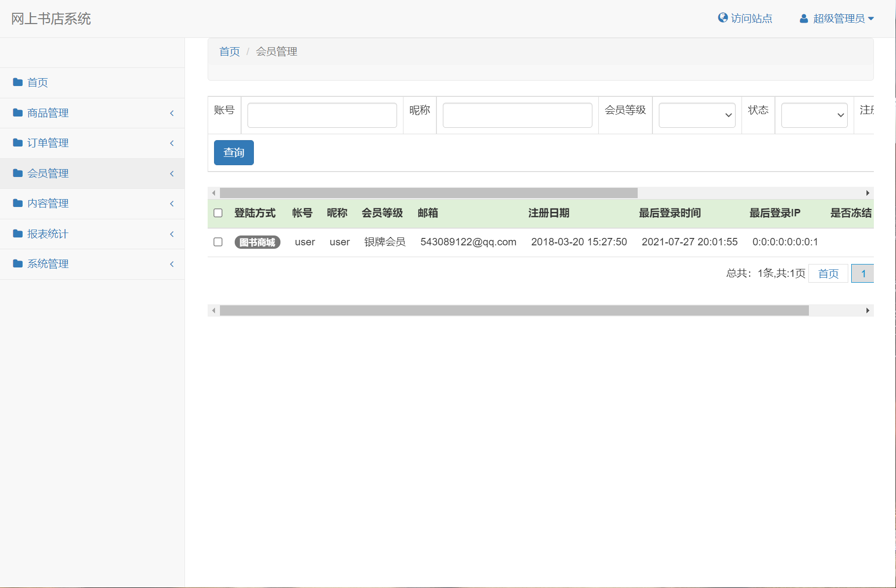This screenshot has height=588, width=896.
Task: Click the bottom horizontal scrollbar right arrow
Action: pos(868,310)
